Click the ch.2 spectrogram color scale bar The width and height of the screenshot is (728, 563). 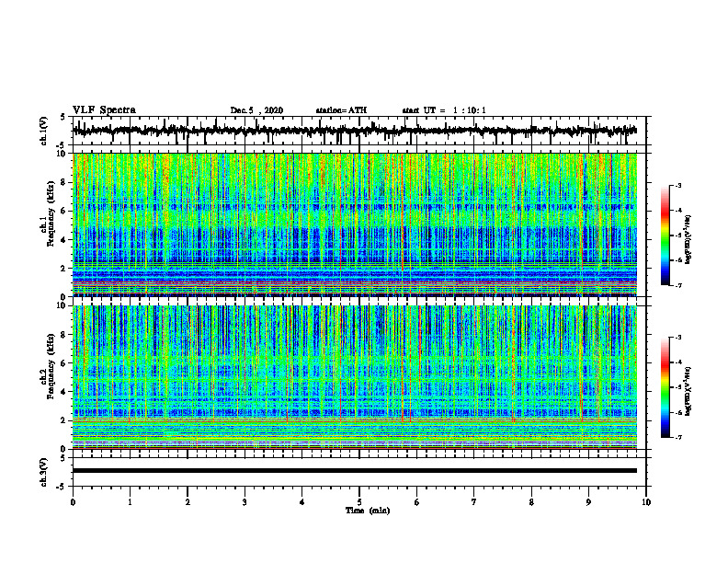pyautogui.click(x=665, y=387)
